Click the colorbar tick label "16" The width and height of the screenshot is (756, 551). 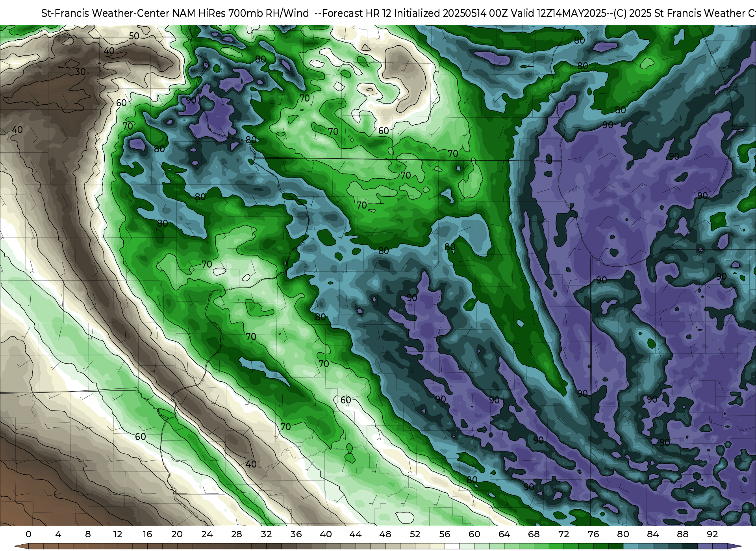click(147, 534)
